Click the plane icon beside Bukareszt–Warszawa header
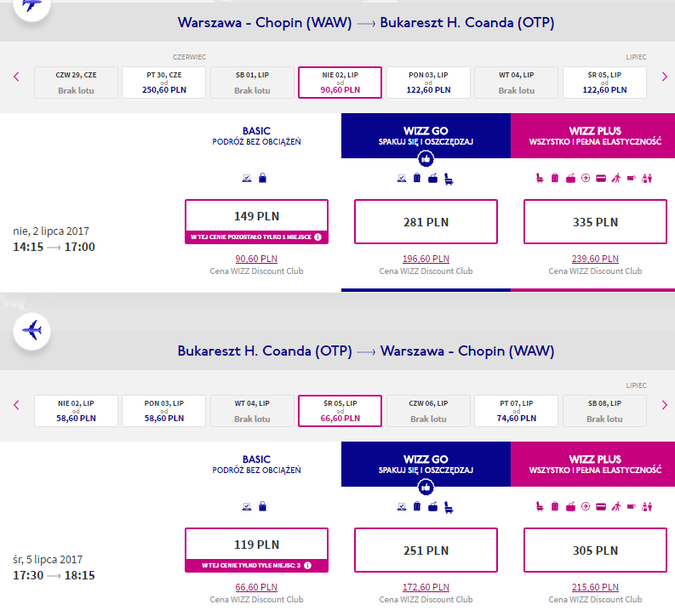 (x=31, y=331)
